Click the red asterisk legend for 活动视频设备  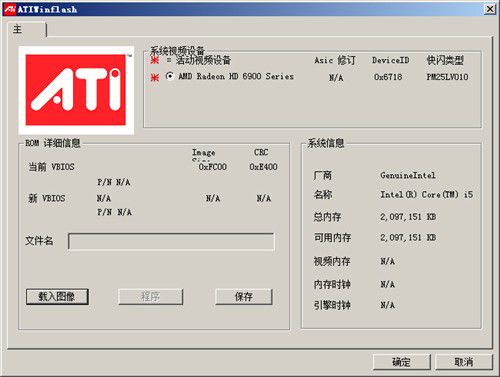click(155, 60)
